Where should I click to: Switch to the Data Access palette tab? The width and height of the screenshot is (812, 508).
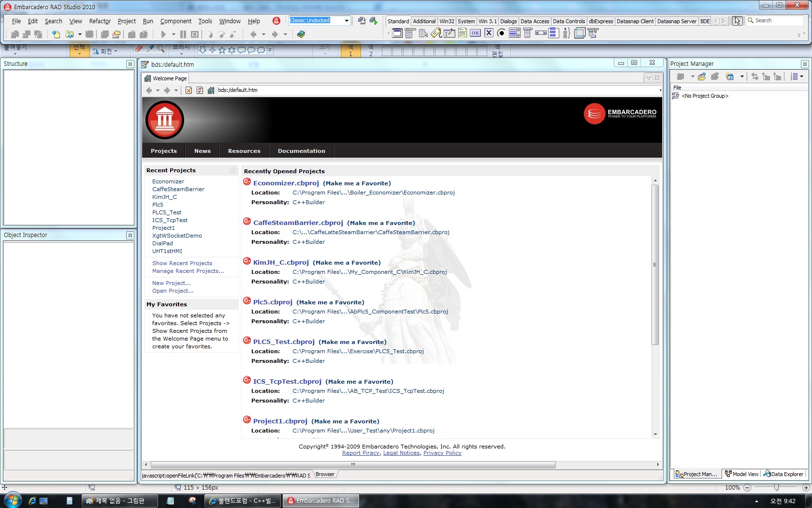tap(534, 21)
